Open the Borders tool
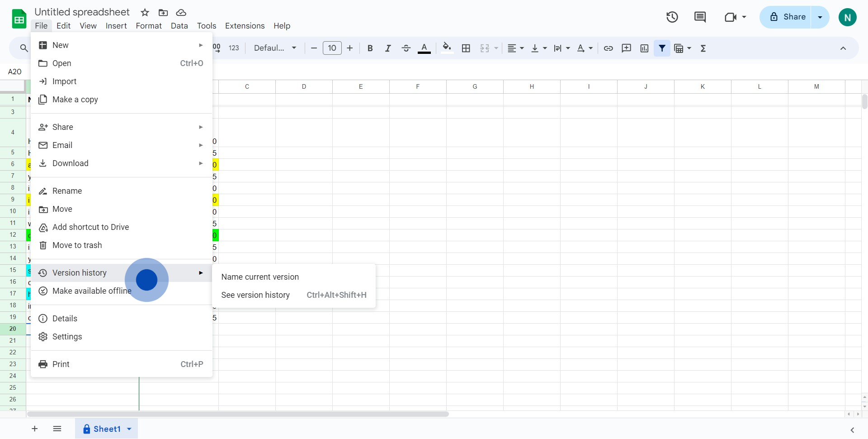This screenshot has height=439, width=868. 466,48
